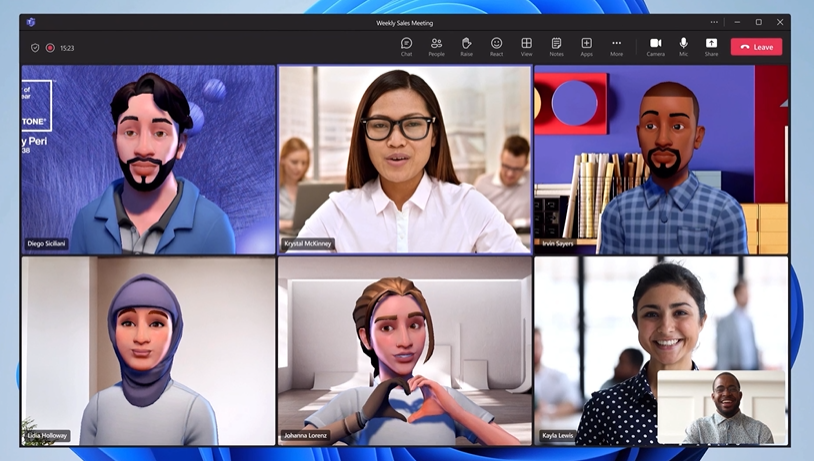Viewport: 814px width, 461px height.
Task: Raise your hand in the meeting
Action: [466, 46]
